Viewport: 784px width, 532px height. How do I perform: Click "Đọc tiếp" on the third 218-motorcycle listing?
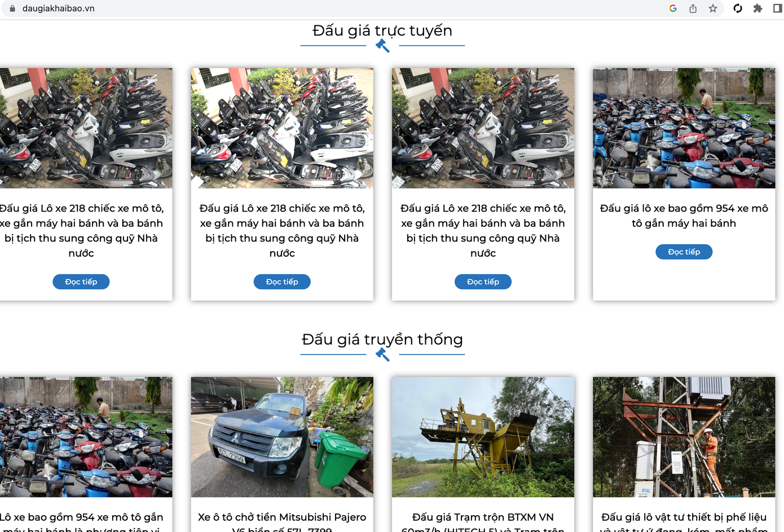pos(483,281)
